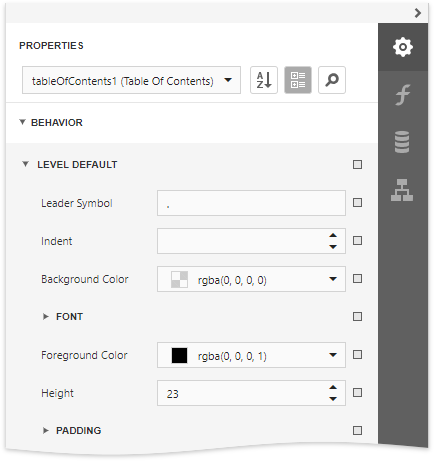The height and width of the screenshot is (461, 434).
Task: Open the Field List database tab
Action: tap(402, 142)
